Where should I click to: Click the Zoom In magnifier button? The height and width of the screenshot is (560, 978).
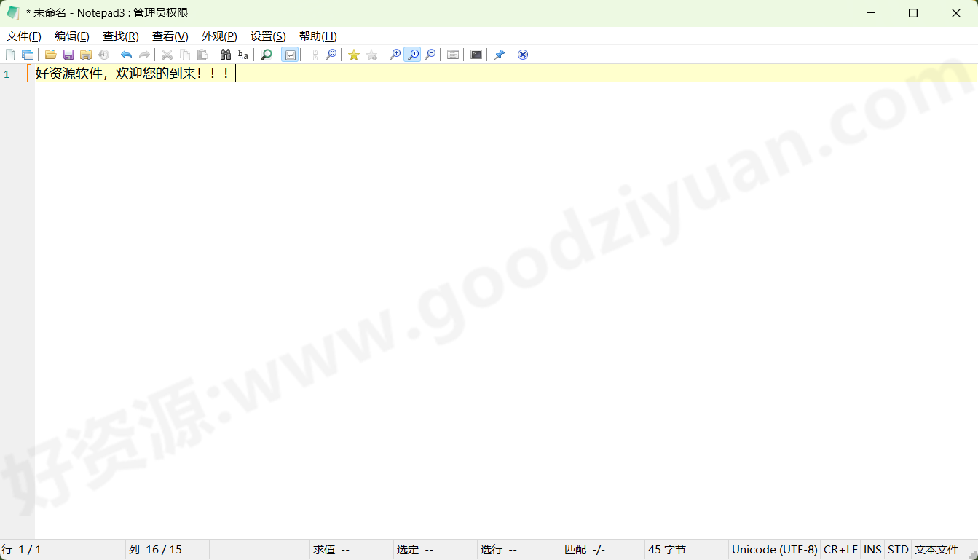[x=394, y=55]
